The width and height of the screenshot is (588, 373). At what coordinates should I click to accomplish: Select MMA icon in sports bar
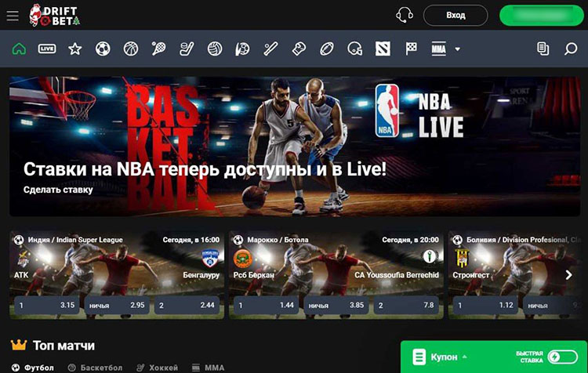tap(438, 49)
